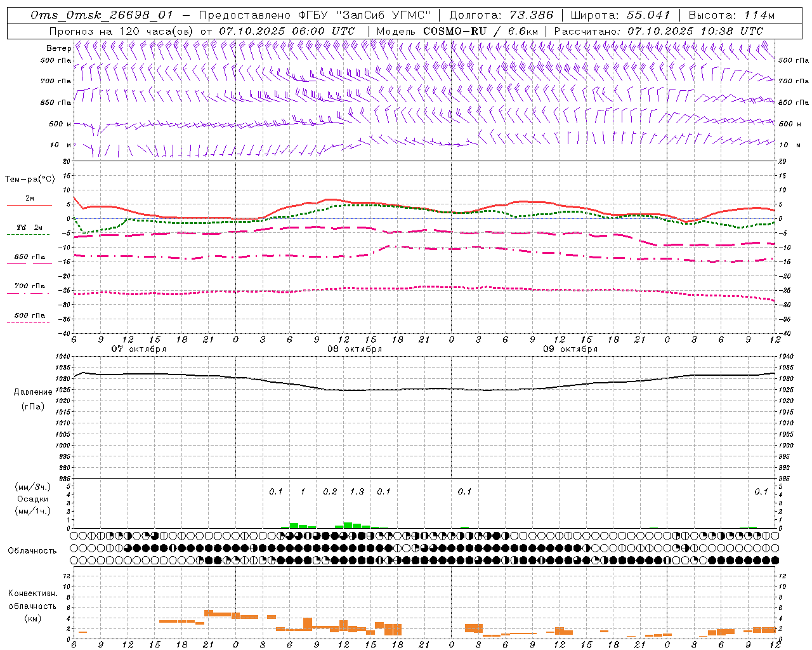Click the 08 октября date label
Screen dimensions: 812x650
pyautogui.click(x=355, y=349)
